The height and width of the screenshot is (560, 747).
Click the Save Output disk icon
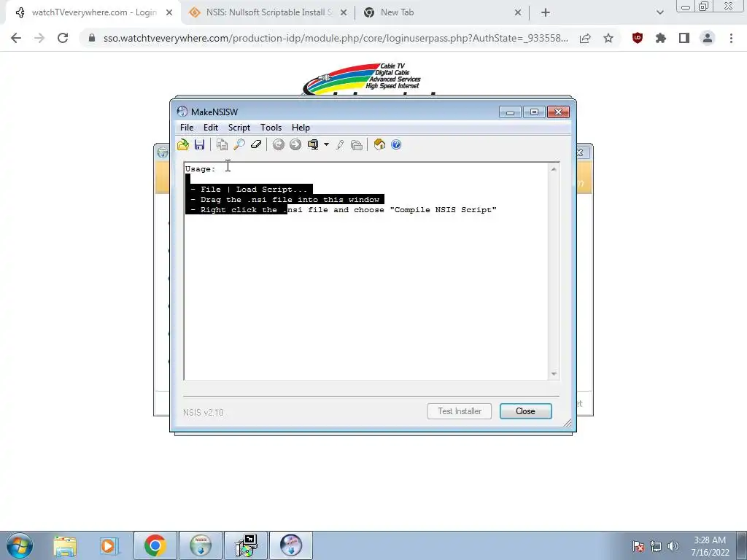[x=200, y=145]
